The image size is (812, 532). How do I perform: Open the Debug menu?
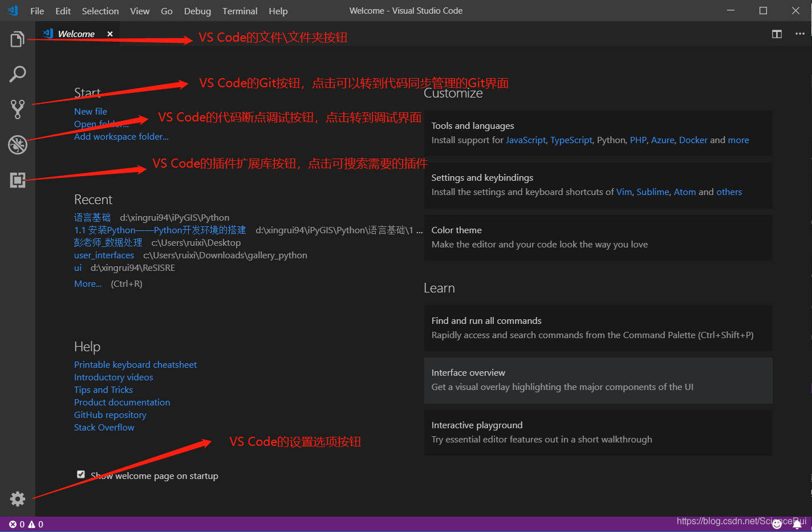tap(197, 11)
